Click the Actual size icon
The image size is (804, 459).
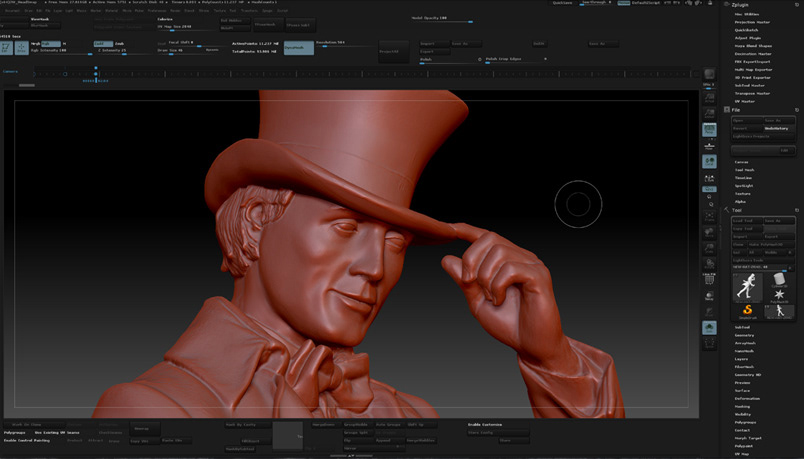click(x=709, y=96)
